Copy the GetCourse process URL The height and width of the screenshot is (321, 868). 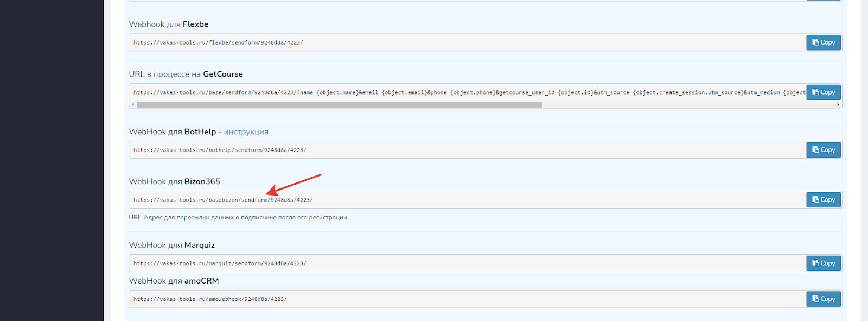pos(823,92)
